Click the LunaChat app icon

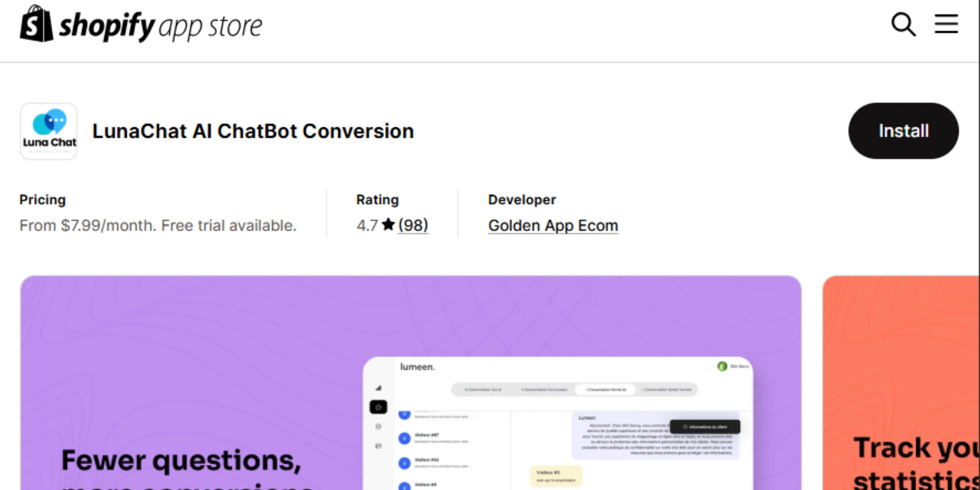point(49,131)
